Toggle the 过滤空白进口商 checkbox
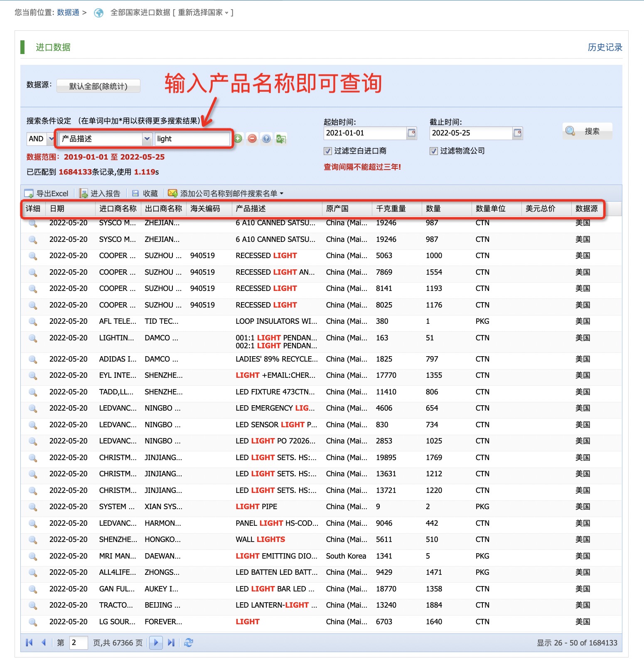This screenshot has width=644, height=665. pos(328,151)
